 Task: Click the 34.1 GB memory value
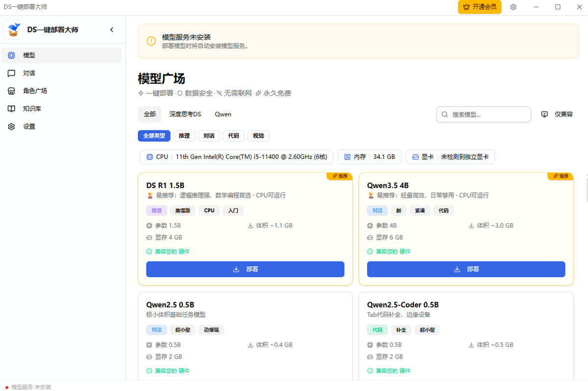384,157
